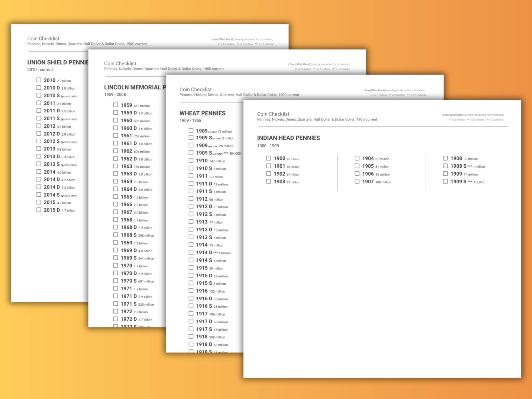This screenshot has width=532, height=399.
Task: Click the 1900 - 1909 date range text
Action: [268, 146]
